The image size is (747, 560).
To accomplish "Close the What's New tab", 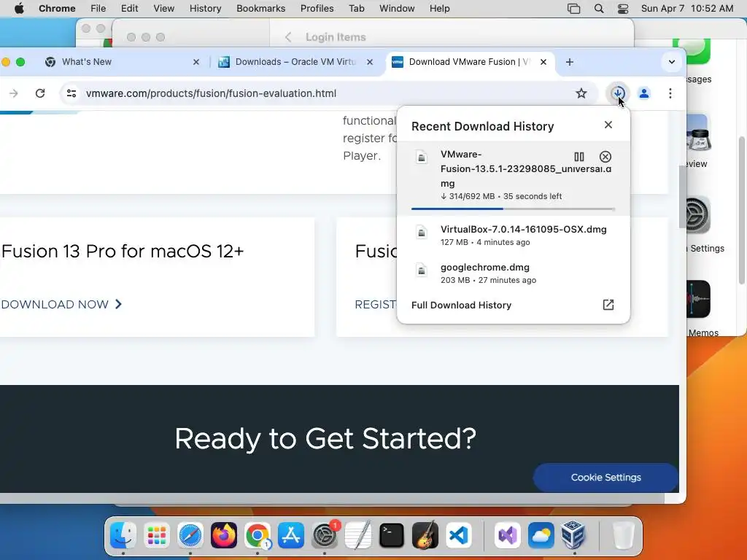I will (196, 62).
